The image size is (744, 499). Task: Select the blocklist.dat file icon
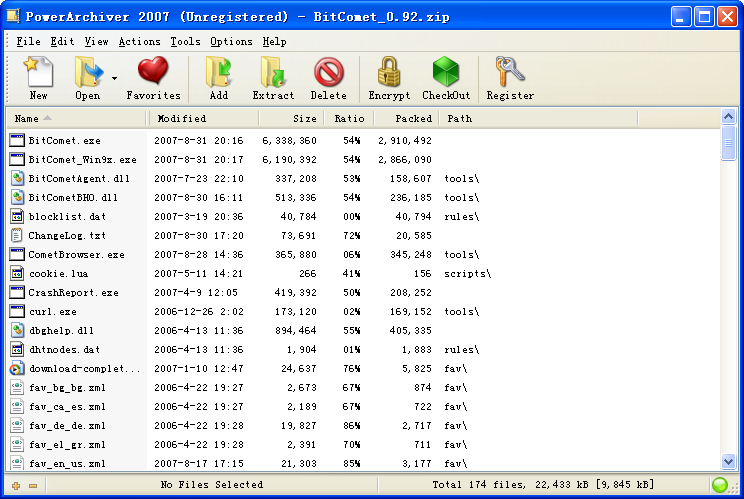tap(17, 216)
